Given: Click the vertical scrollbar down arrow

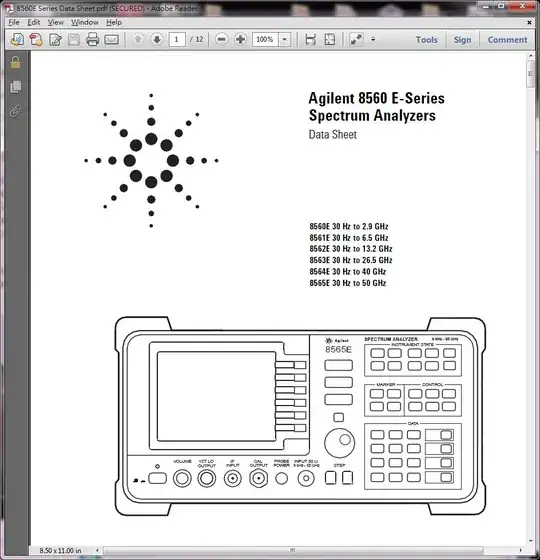Looking at the screenshot, I should click(530, 541).
